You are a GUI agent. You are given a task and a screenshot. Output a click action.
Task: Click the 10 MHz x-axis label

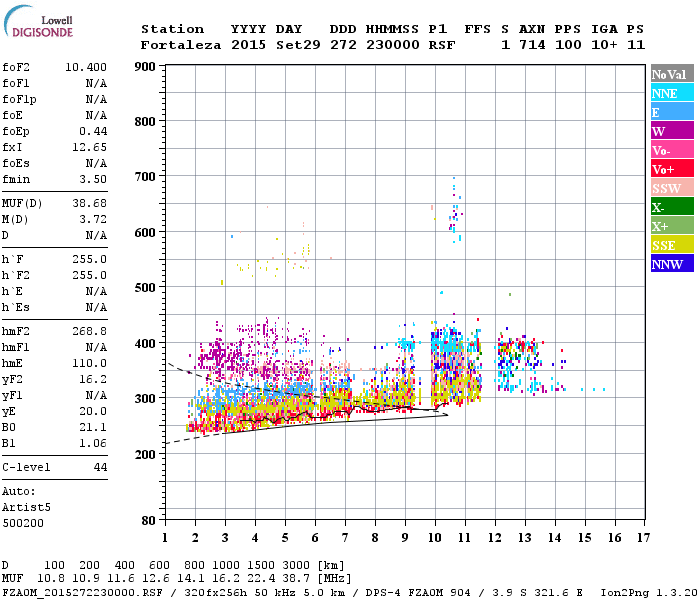tap(435, 538)
